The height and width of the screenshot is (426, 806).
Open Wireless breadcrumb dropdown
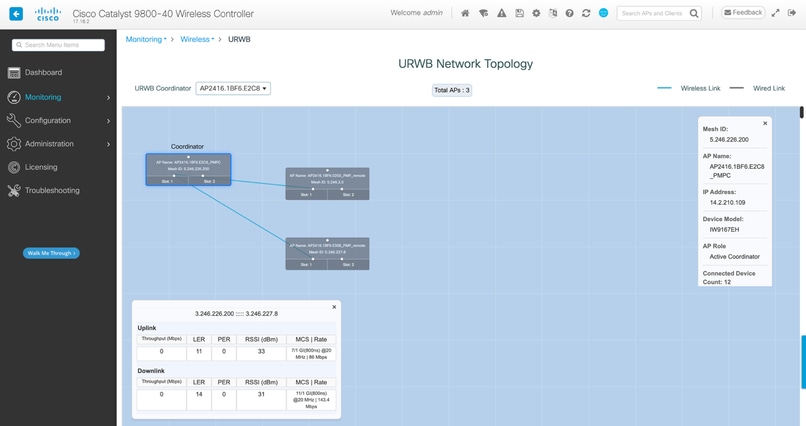(x=197, y=39)
